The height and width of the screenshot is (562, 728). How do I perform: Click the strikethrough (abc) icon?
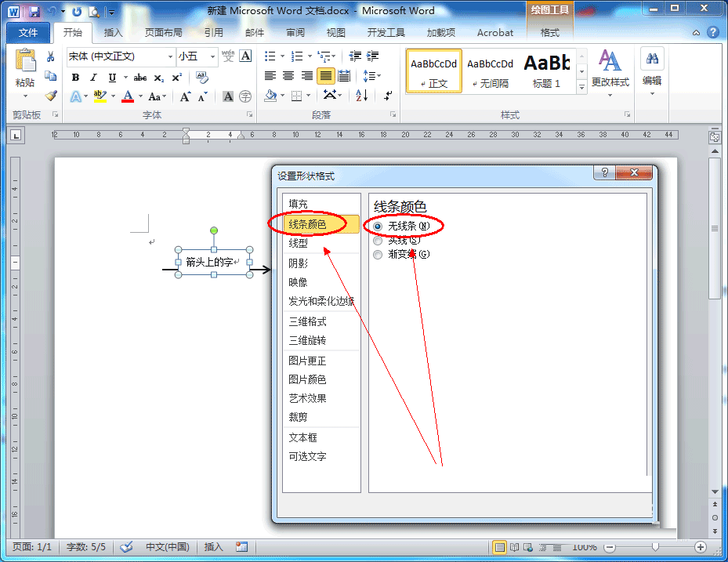141,77
